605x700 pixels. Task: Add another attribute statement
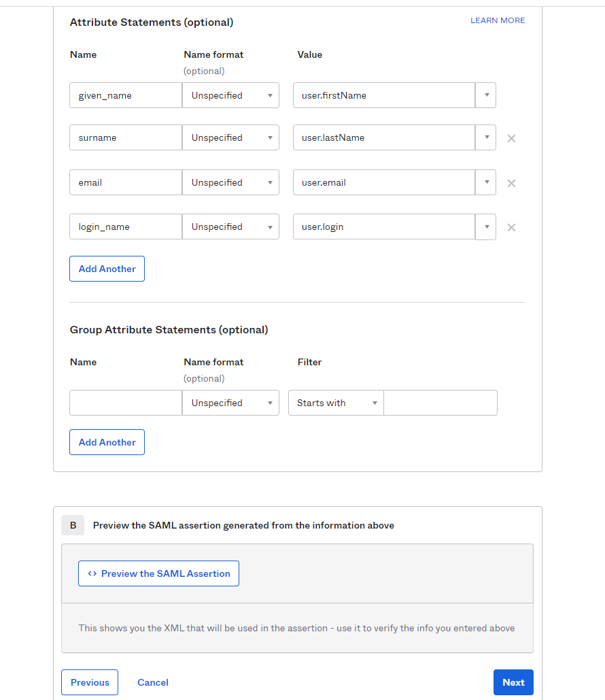tap(107, 269)
